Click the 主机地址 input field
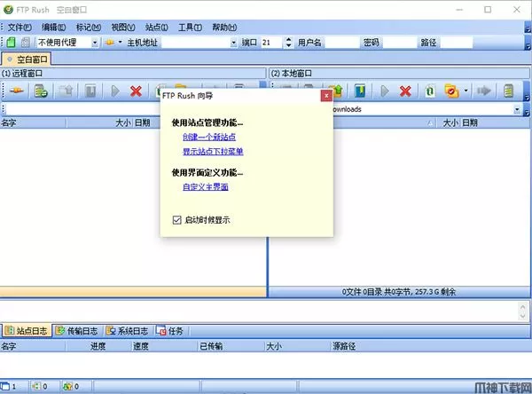 [196, 43]
